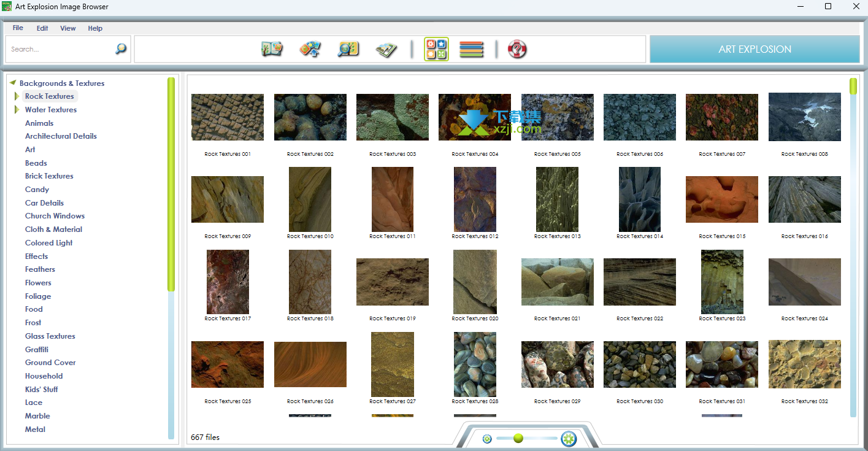Image resolution: width=868 pixels, height=451 pixels.
Task: Expand the Rock Textures tree node
Action: pyautogui.click(x=17, y=96)
